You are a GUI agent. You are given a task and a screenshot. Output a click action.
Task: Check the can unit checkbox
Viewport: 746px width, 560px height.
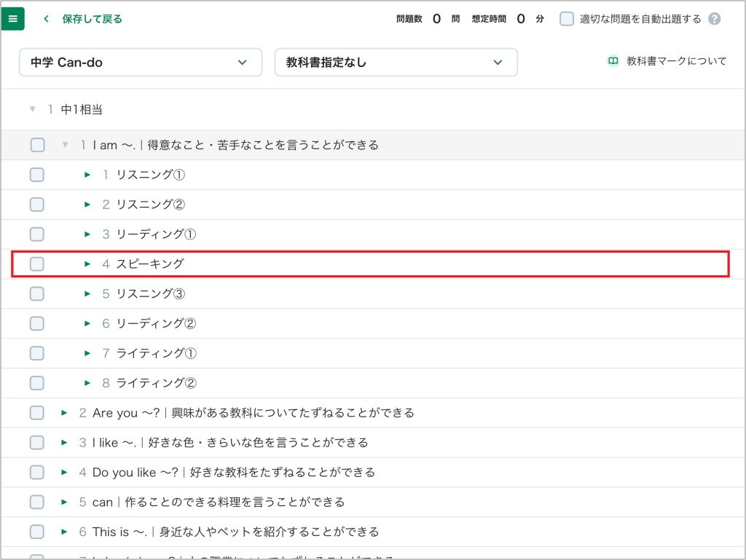[37, 502]
